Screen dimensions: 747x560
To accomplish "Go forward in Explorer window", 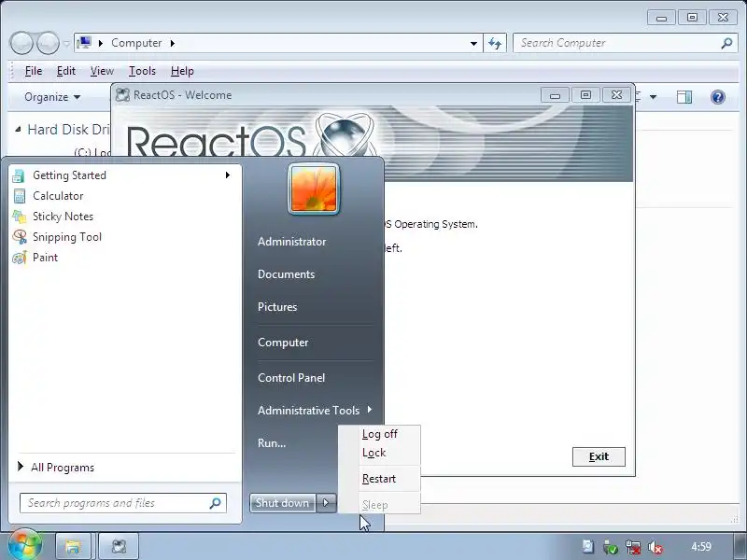I will (48, 43).
